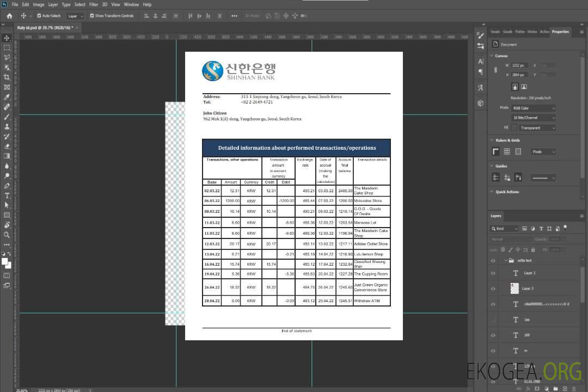Select the Rectangle shape tool
Screen dimensions: 588x392
coord(7,215)
